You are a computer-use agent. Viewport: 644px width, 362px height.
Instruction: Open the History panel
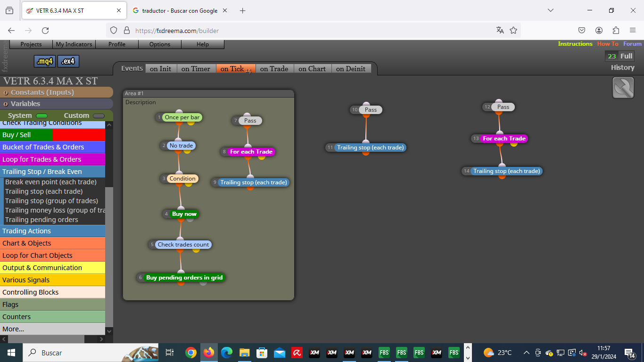coord(622,67)
